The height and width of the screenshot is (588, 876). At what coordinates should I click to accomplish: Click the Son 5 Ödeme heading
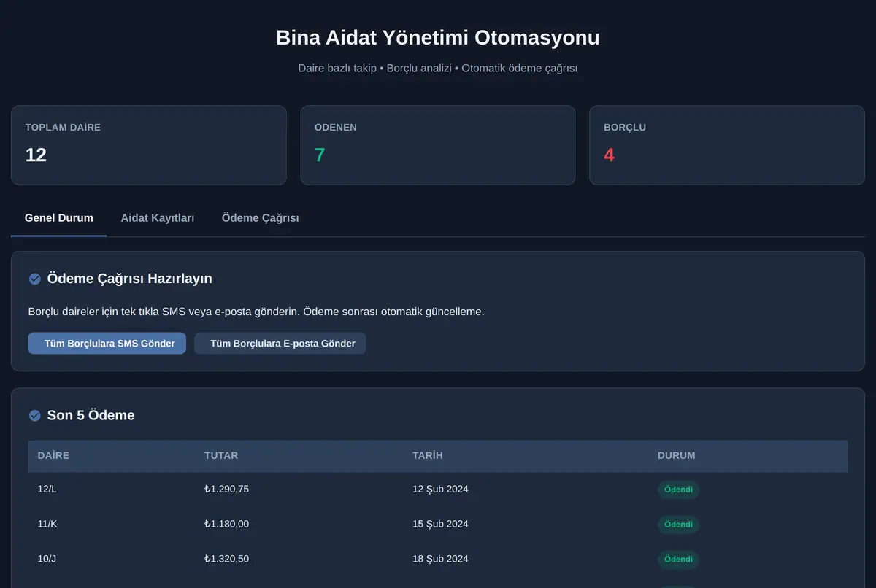91,415
